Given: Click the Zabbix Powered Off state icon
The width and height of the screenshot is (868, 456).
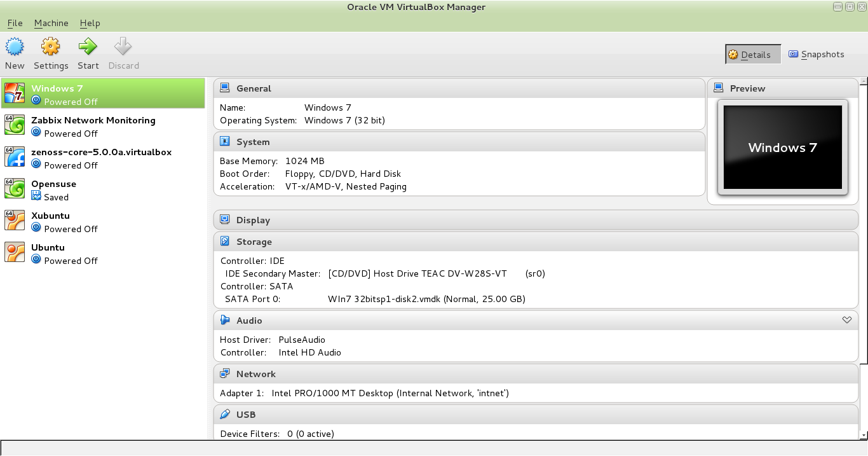Looking at the screenshot, I should point(36,133).
